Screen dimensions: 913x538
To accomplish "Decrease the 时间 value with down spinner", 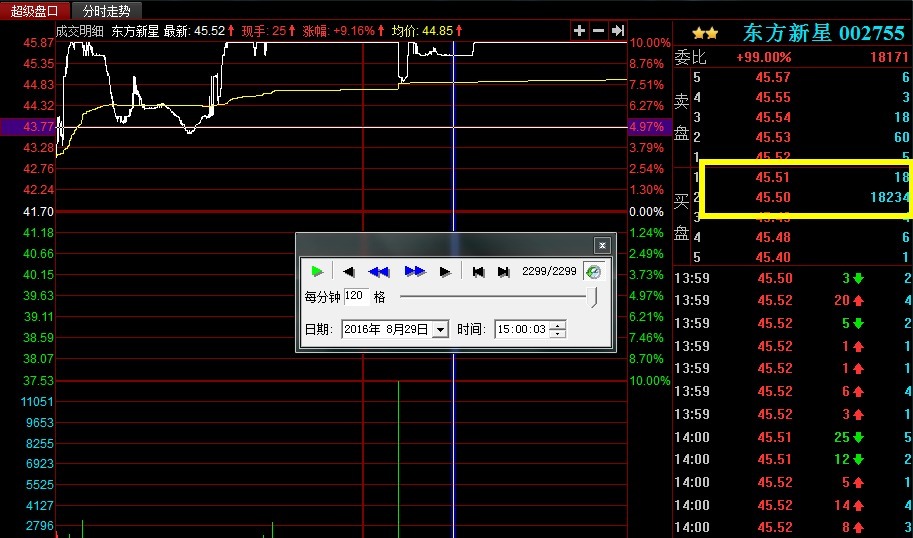I will 558,334.
